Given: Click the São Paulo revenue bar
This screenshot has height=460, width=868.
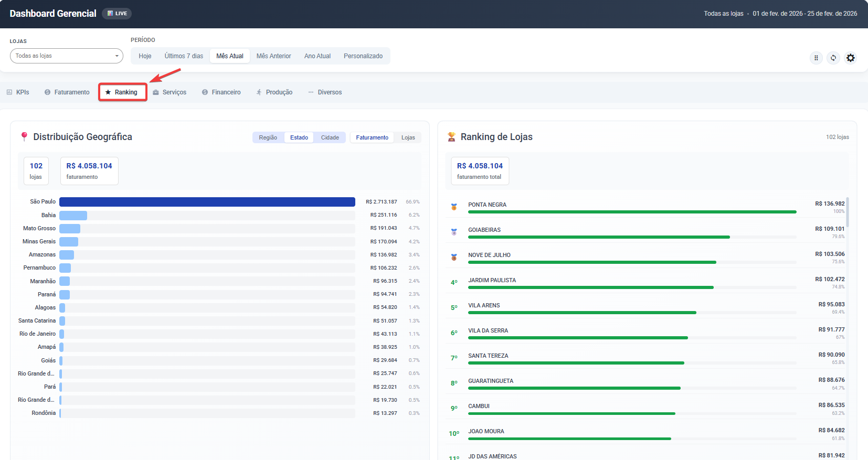Looking at the screenshot, I should 207,202.
